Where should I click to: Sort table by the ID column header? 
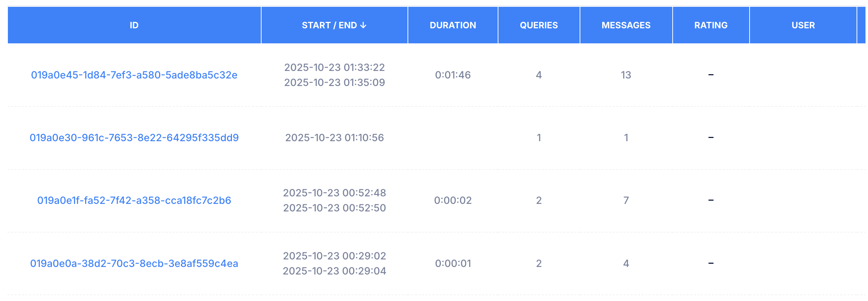click(x=134, y=25)
